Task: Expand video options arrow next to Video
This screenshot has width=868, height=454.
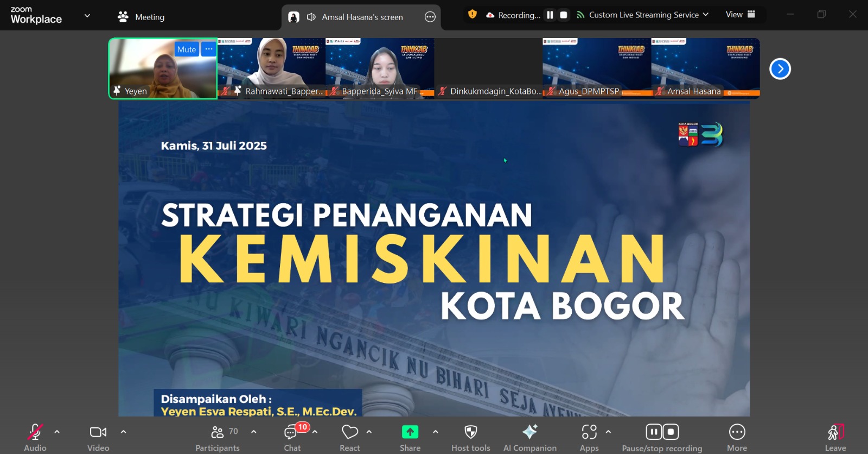Action: click(123, 432)
